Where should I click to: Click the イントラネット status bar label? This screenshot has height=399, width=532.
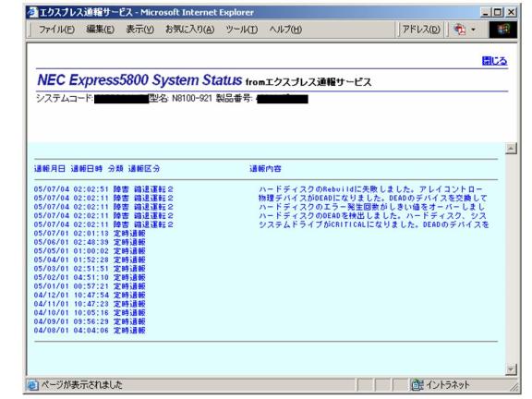point(448,385)
